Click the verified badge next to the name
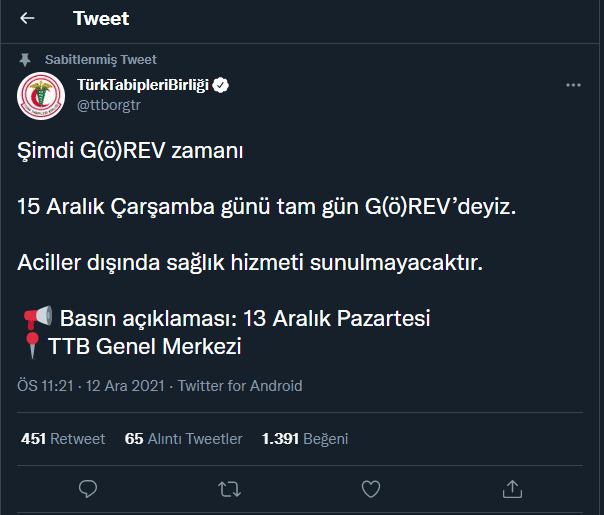Image resolution: width=604 pixels, height=515 pixels. pos(221,85)
